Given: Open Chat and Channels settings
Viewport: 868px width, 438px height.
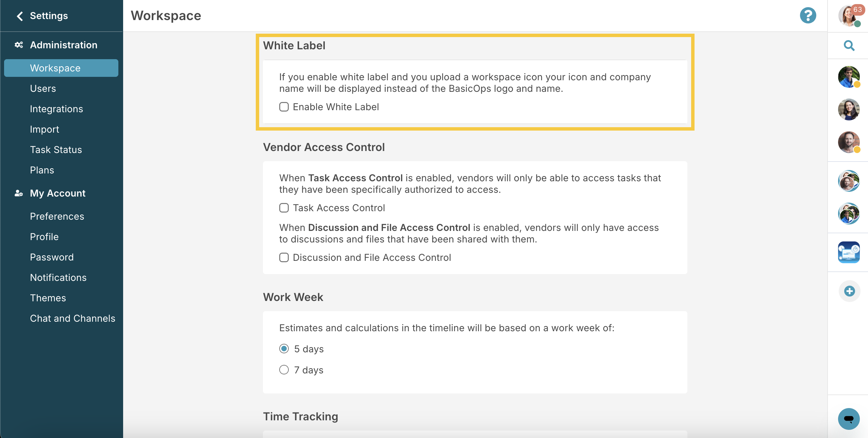Looking at the screenshot, I should point(72,318).
